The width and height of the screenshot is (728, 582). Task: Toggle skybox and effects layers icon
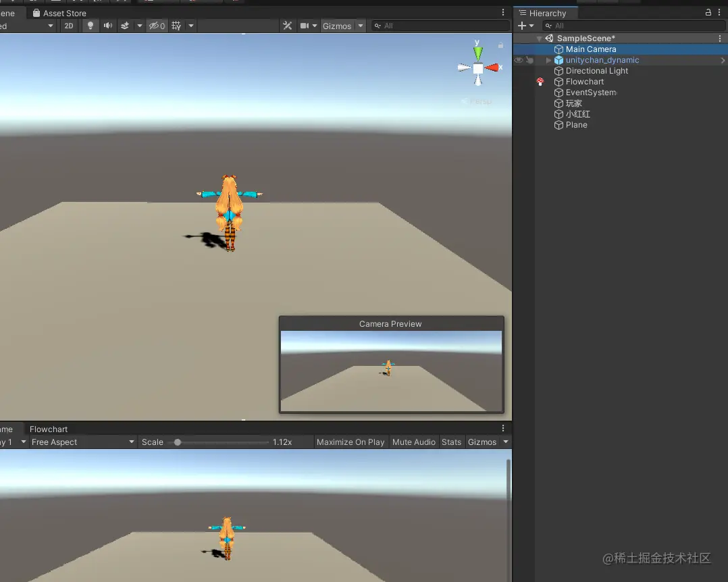click(125, 26)
